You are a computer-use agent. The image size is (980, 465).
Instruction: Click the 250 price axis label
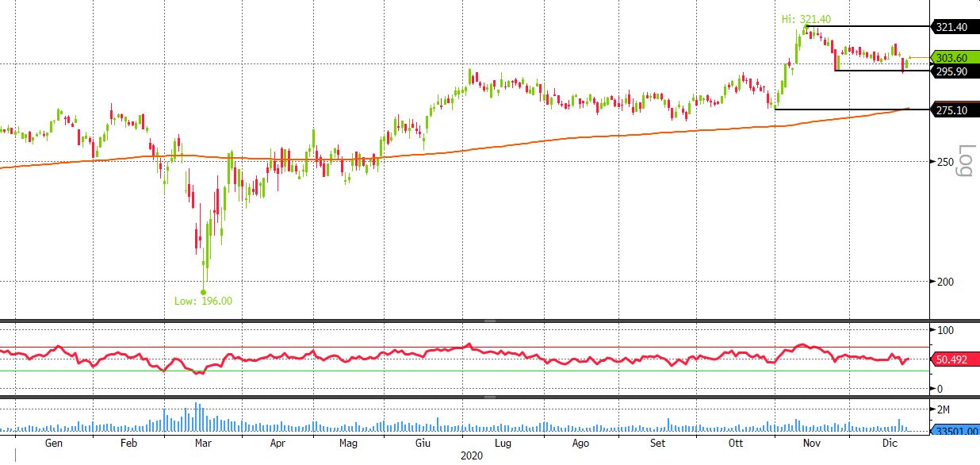click(946, 162)
